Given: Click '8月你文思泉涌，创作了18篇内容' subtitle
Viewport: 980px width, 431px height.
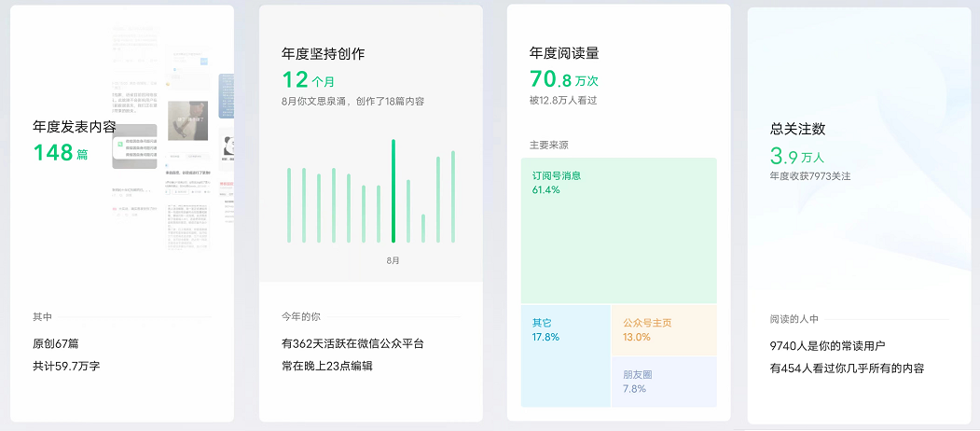Looking at the screenshot, I should coord(353,102).
